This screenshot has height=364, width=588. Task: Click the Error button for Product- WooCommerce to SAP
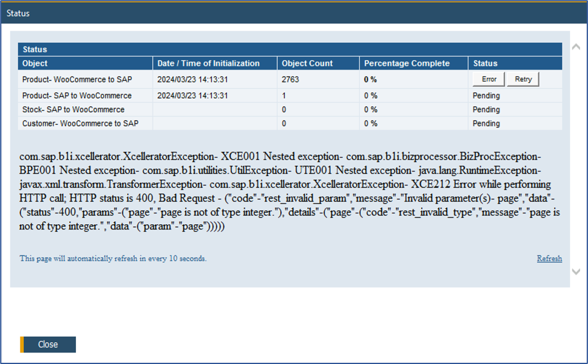point(489,79)
